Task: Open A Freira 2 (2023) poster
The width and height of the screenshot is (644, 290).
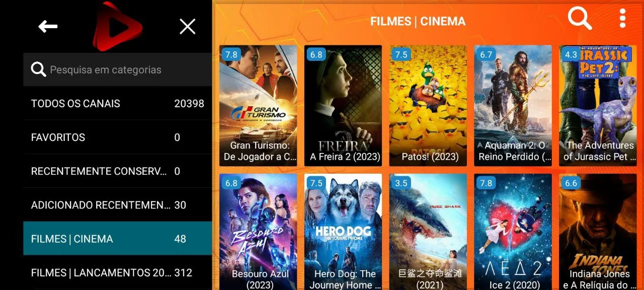Action: tap(343, 106)
